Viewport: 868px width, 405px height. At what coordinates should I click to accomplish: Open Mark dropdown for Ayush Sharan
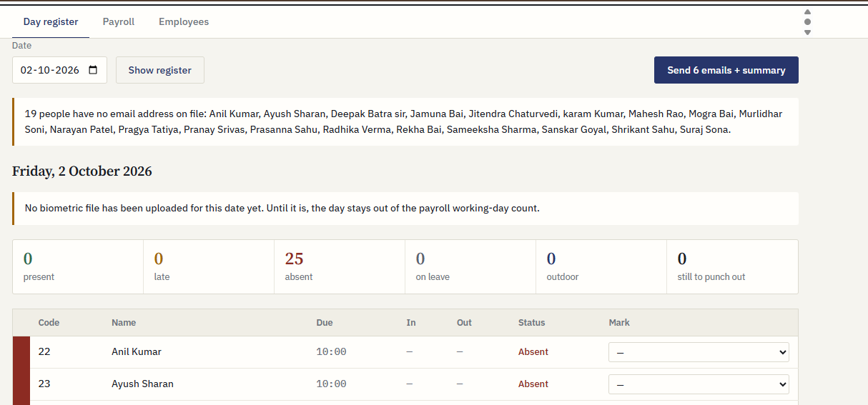699,384
